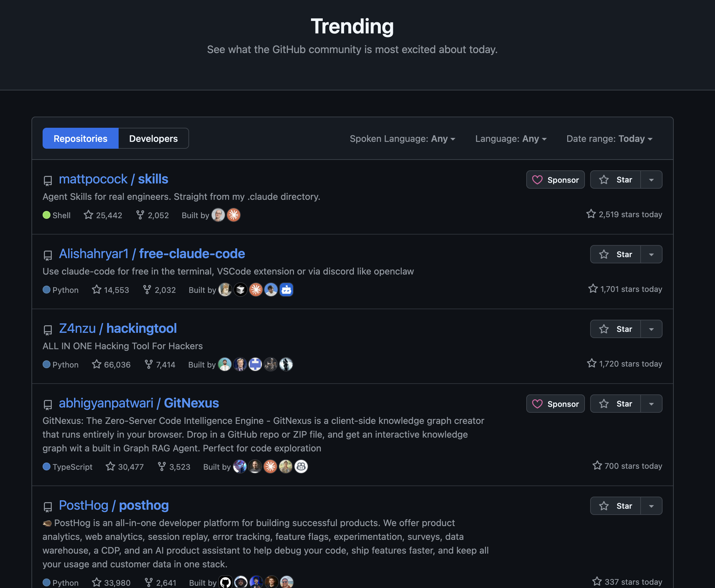Open forks count 7,414 for hackingtool

160,365
